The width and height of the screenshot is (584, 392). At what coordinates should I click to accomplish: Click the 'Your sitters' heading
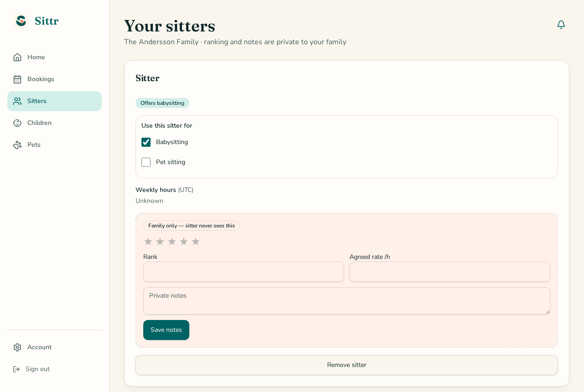coord(170,26)
